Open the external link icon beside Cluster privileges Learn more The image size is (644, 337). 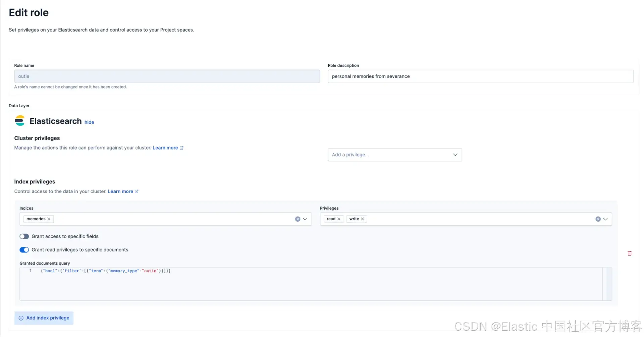pos(181,148)
